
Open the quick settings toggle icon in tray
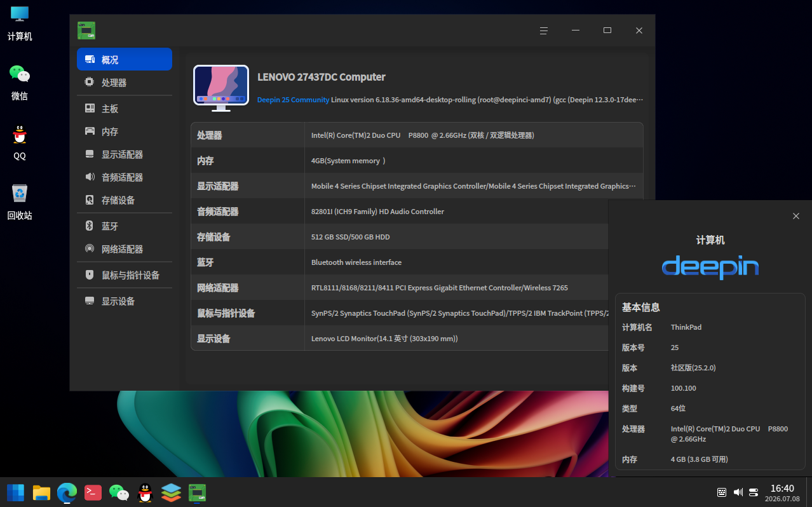[754, 492]
